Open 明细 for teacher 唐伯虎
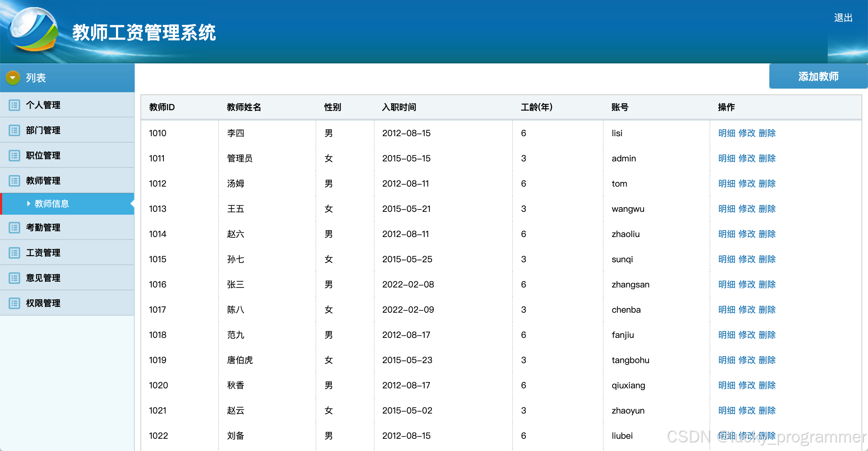Viewport: 868px width, 451px height. pyautogui.click(x=726, y=360)
